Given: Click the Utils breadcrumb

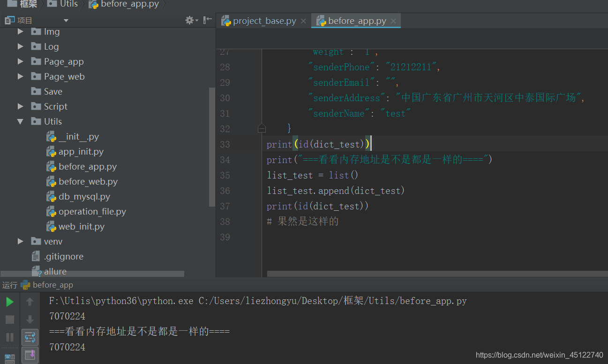Looking at the screenshot, I should pos(63,4).
